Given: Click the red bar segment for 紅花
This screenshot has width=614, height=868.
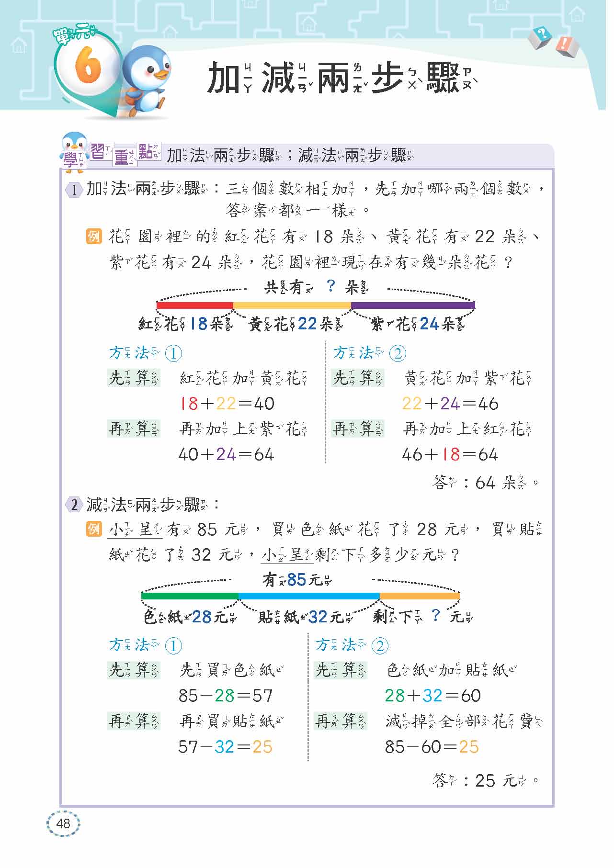Looking at the screenshot, I should pyautogui.click(x=195, y=305).
